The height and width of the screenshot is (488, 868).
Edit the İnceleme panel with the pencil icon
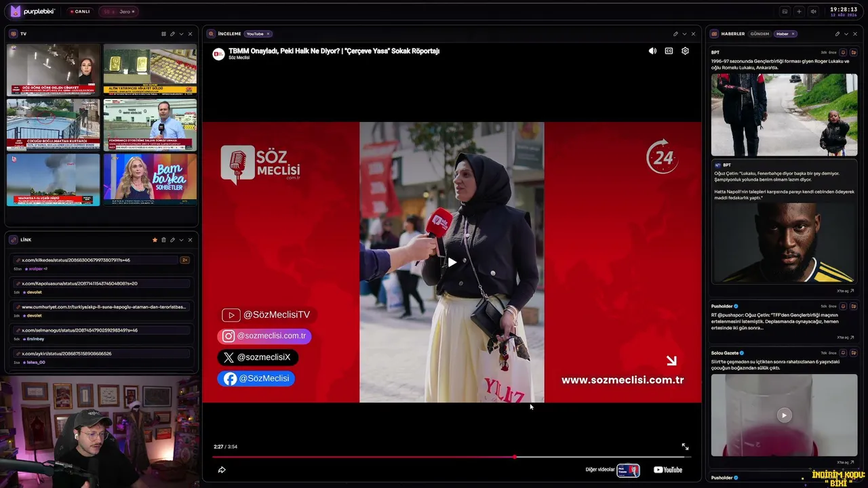pyautogui.click(x=675, y=34)
